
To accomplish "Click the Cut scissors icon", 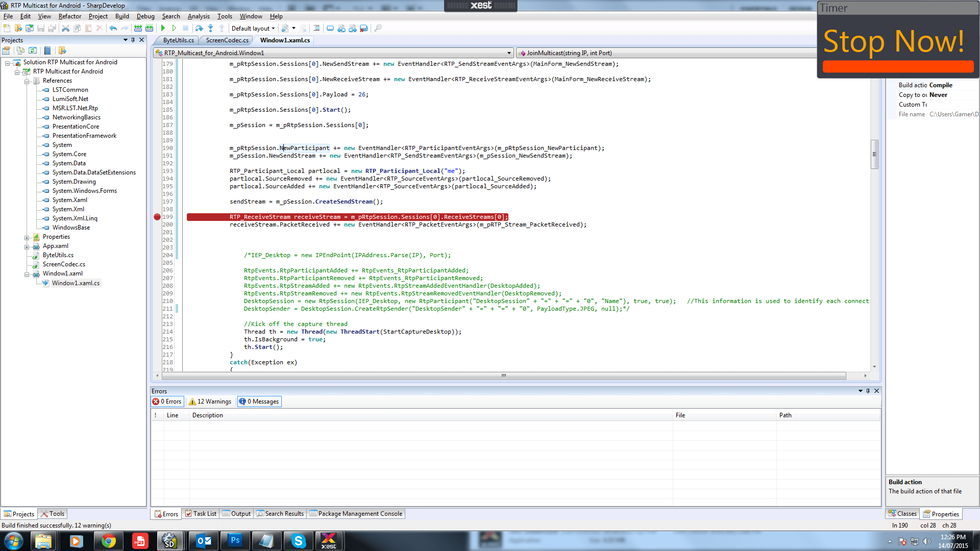I will [65, 28].
